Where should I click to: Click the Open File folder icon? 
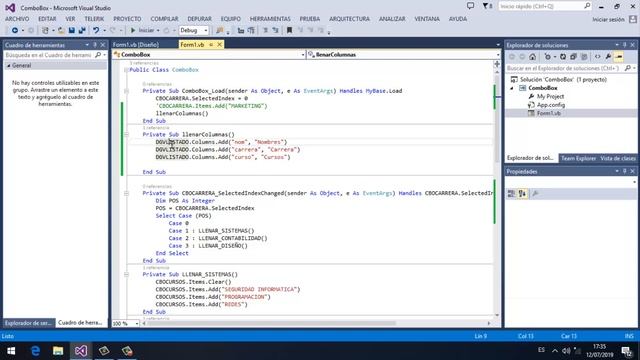pyautogui.click(x=61, y=30)
